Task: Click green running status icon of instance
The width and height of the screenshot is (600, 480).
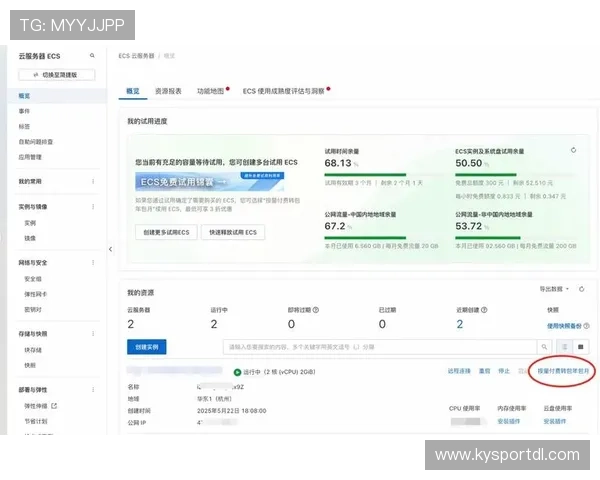Action: 237,372
